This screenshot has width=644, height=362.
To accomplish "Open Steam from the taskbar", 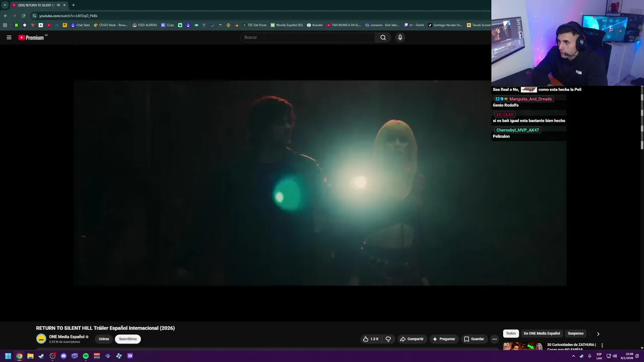I will pyautogui.click(x=41, y=356).
